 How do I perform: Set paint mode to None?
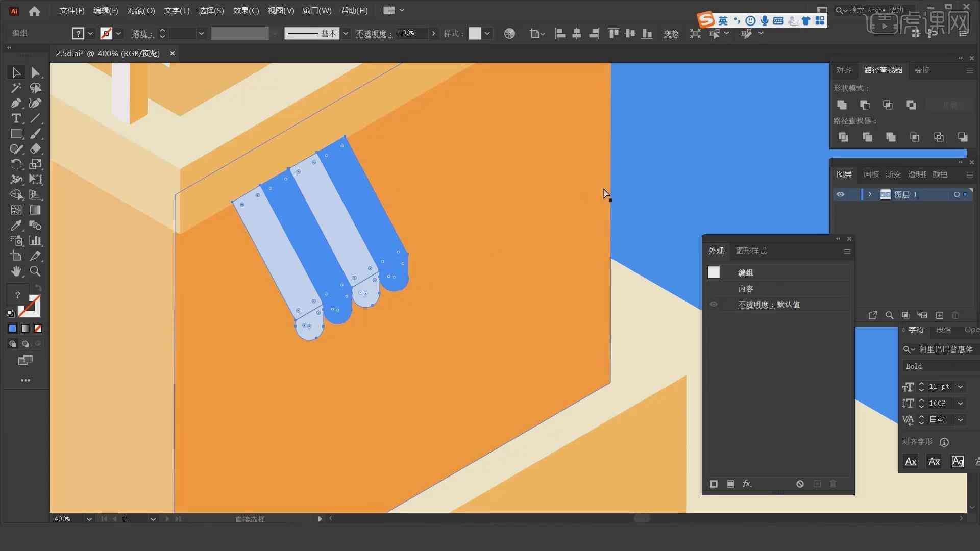point(38,329)
